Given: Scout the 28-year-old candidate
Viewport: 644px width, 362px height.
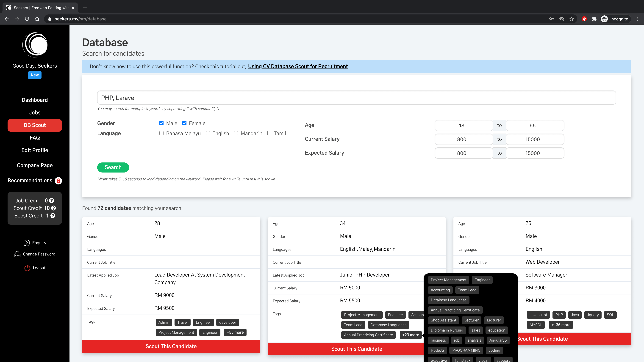Looking at the screenshot, I should pyautogui.click(x=171, y=346).
